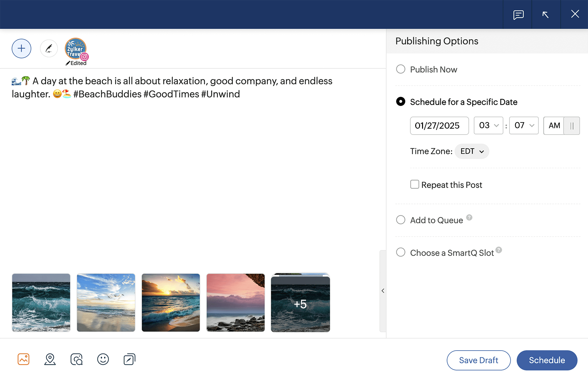
Task: Click the edit note icon in bottom toolbar
Action: [129, 359]
